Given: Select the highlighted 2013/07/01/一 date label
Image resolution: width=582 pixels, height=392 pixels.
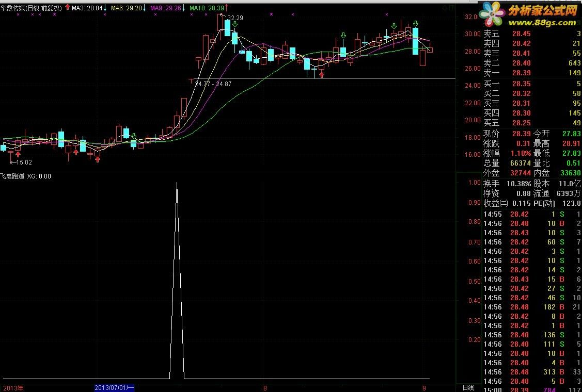Looking at the screenshot, I should (x=114, y=388).
